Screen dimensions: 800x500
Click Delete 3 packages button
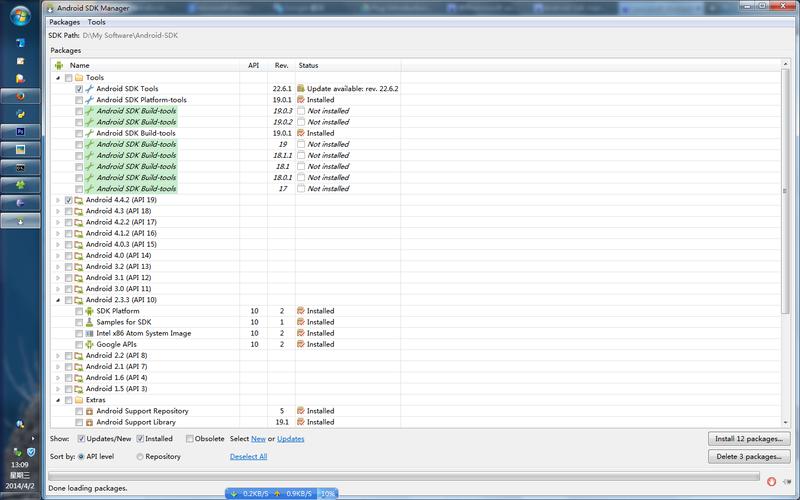[x=749, y=457]
